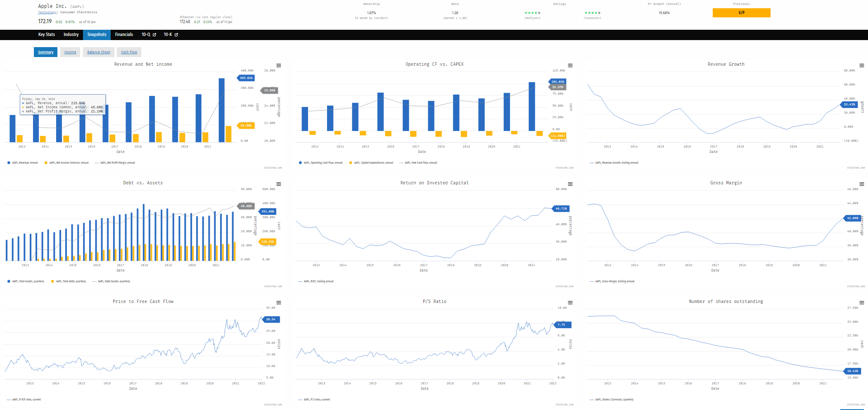The width and height of the screenshot is (868, 410).
Task: Click the Analysts star rating
Action: [532, 13]
